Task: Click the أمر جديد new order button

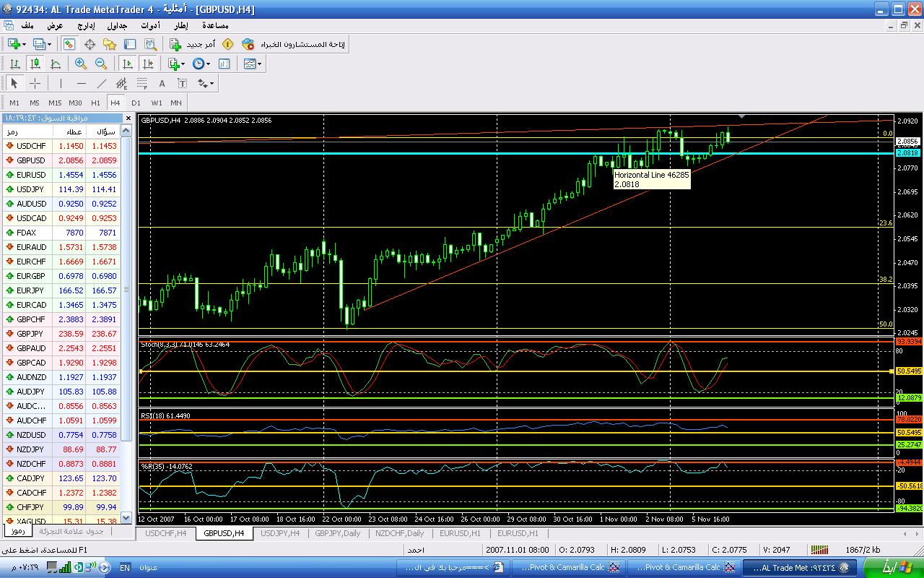Action: point(192,44)
